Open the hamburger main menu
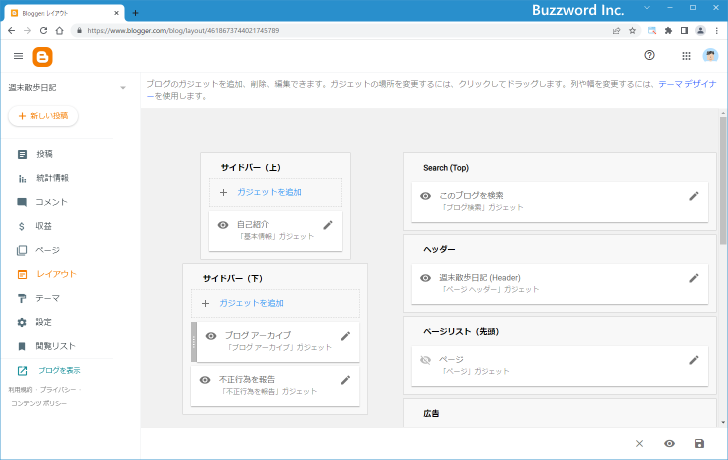 coord(19,56)
